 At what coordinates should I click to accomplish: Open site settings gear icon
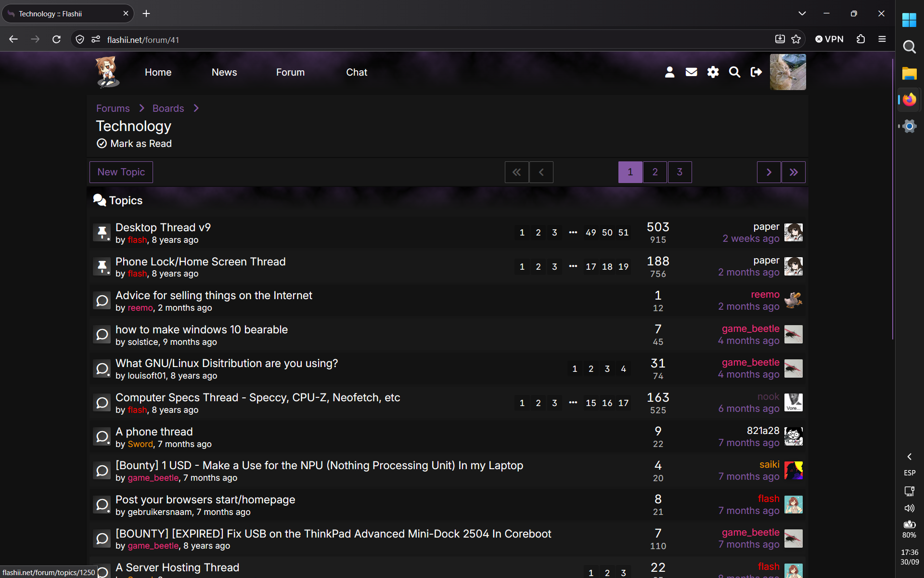[x=713, y=72]
